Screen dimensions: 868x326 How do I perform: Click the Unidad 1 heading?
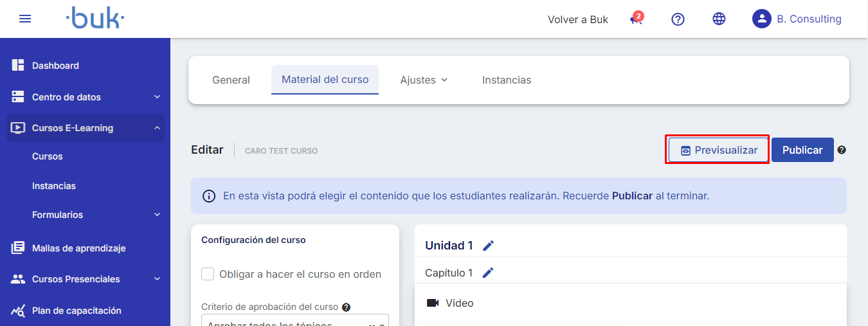tap(449, 246)
